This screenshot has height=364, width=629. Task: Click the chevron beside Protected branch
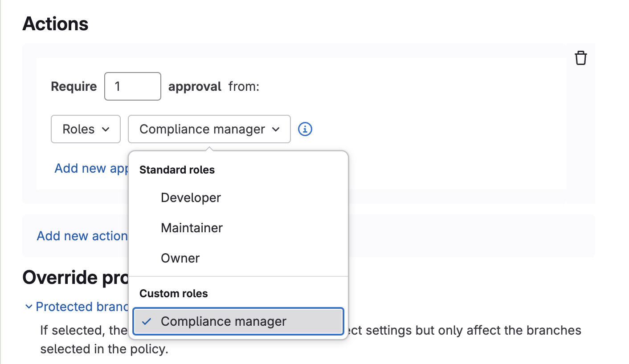[29, 306]
